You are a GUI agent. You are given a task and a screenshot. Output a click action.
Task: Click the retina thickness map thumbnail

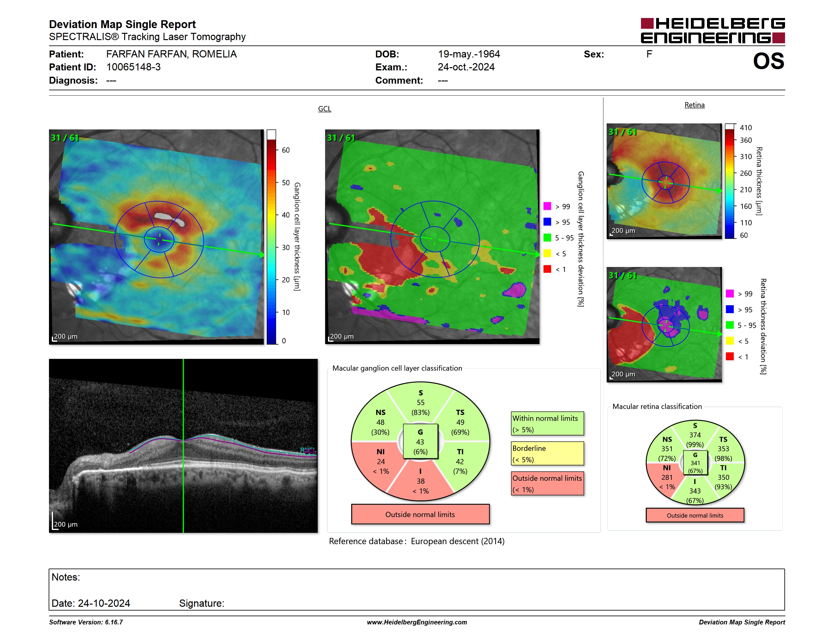(x=664, y=181)
